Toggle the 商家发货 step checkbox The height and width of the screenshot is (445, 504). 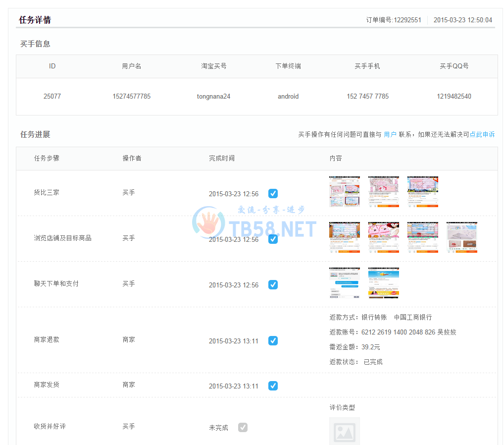(273, 386)
